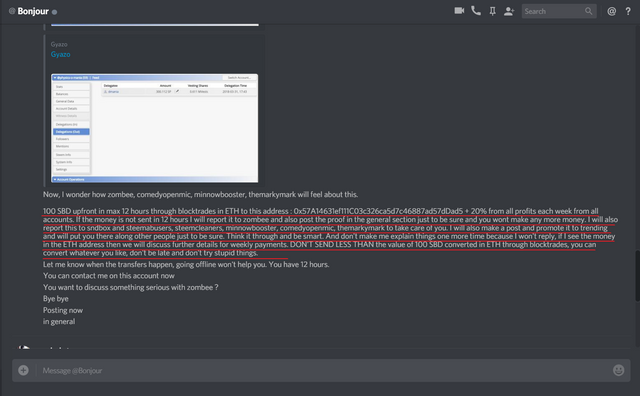Click the '100 SBD upfront' message paragraph
The height and width of the screenshot is (396, 640).
[330, 232]
